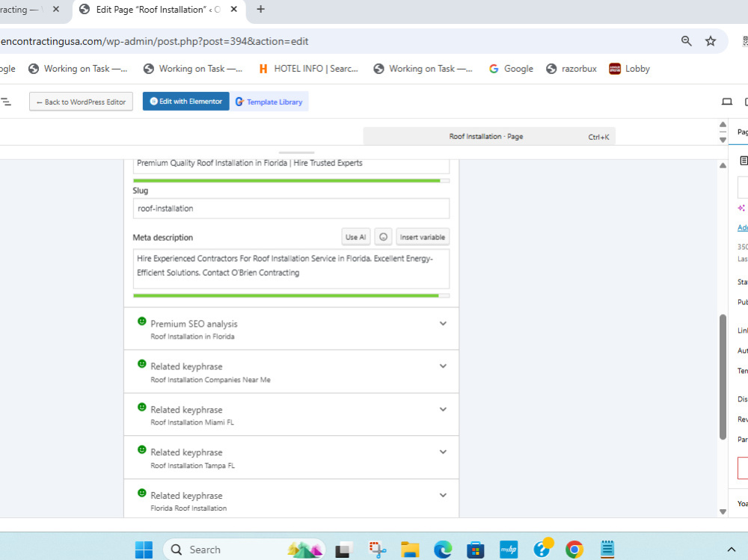Launch Microsoft Edge from the taskbar

443,550
